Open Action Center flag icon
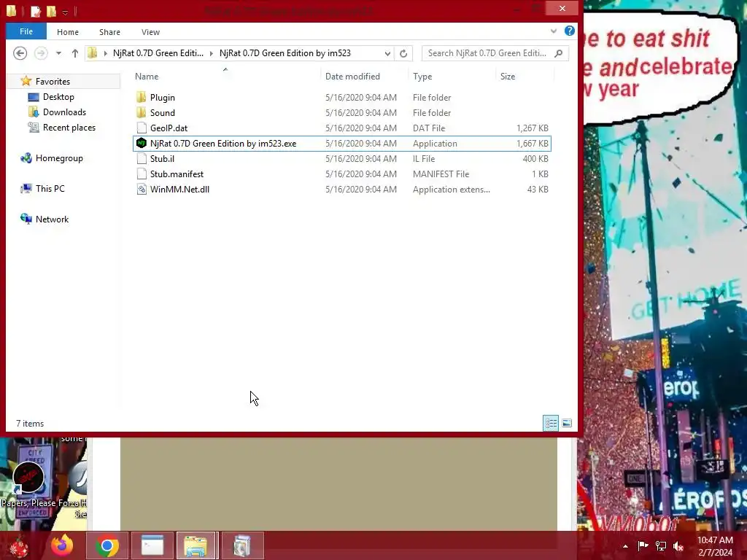The width and height of the screenshot is (747, 560). [x=643, y=546]
